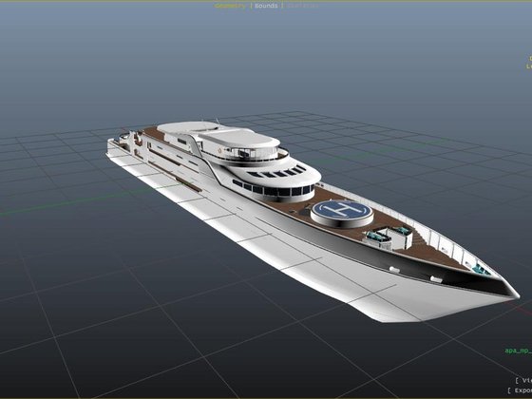This screenshot has height=399, width=532.
Task: Click the yellow-green label starting with D
Action: (x=530, y=58)
